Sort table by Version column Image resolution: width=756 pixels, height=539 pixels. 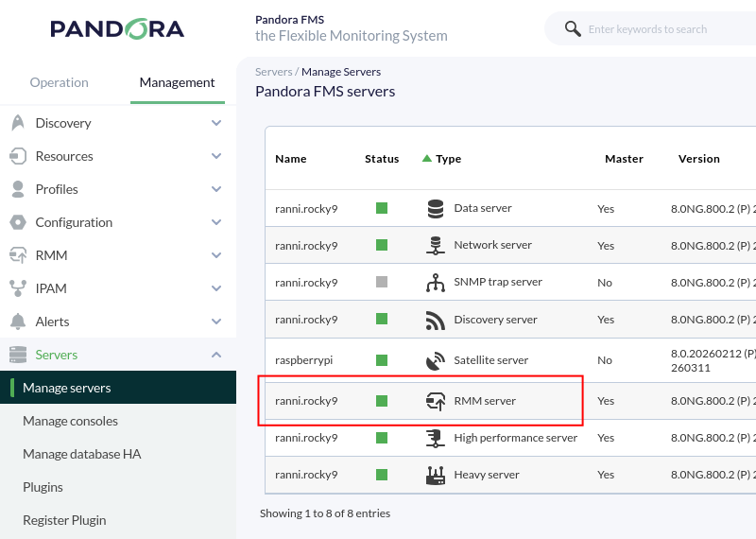click(x=698, y=159)
